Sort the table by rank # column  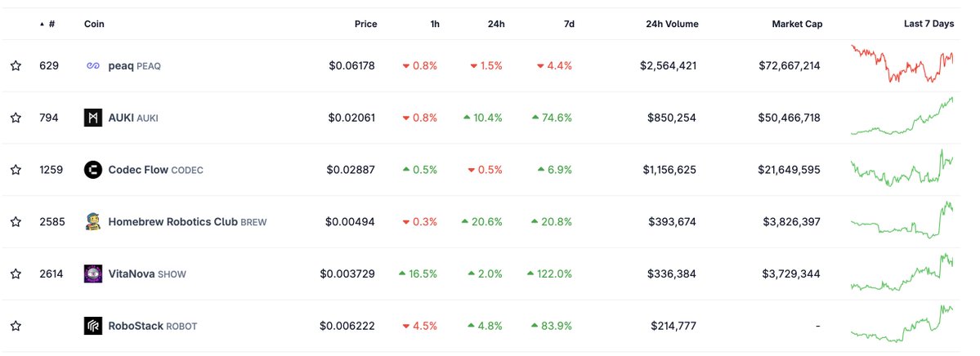51,24
